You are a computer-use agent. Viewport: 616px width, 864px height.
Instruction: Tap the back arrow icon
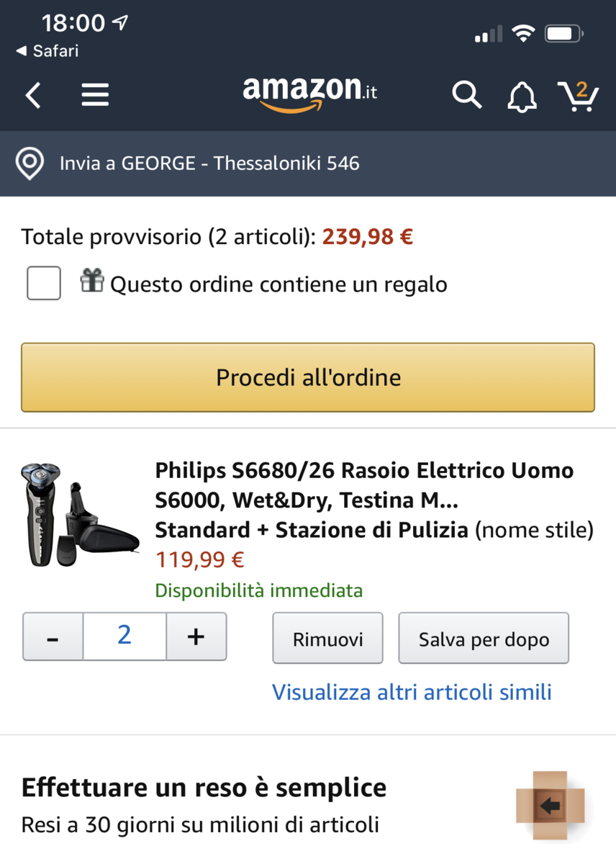coord(33,95)
